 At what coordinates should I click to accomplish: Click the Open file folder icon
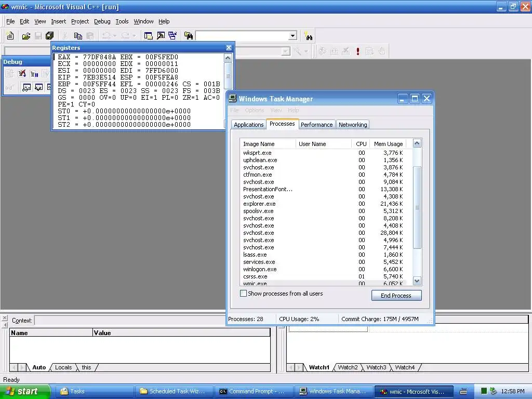tap(26, 36)
